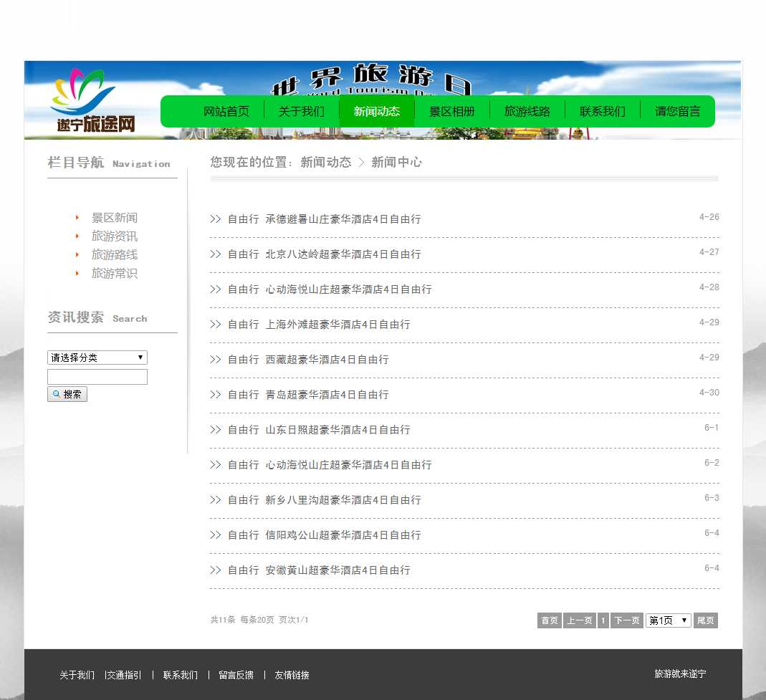Viewport: 766px width, 700px height.
Task: Open 留言反馈 in the footer
Action: pos(236,675)
